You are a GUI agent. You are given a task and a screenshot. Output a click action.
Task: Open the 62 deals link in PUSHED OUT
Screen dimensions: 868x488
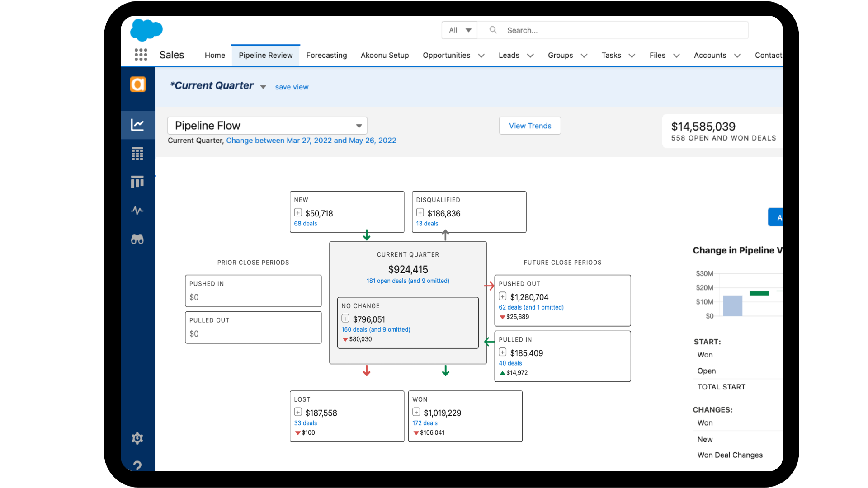pyautogui.click(x=531, y=307)
